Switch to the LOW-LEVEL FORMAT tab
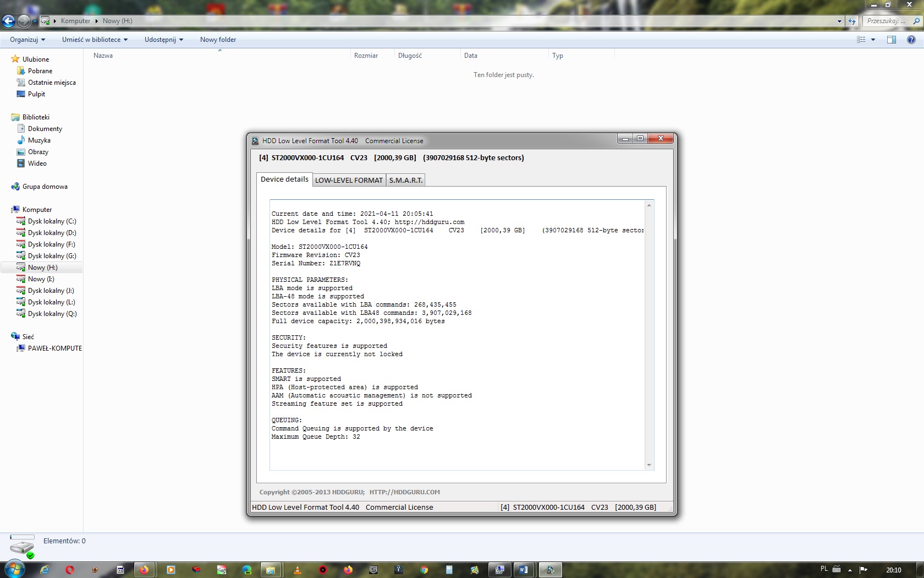 349,180
